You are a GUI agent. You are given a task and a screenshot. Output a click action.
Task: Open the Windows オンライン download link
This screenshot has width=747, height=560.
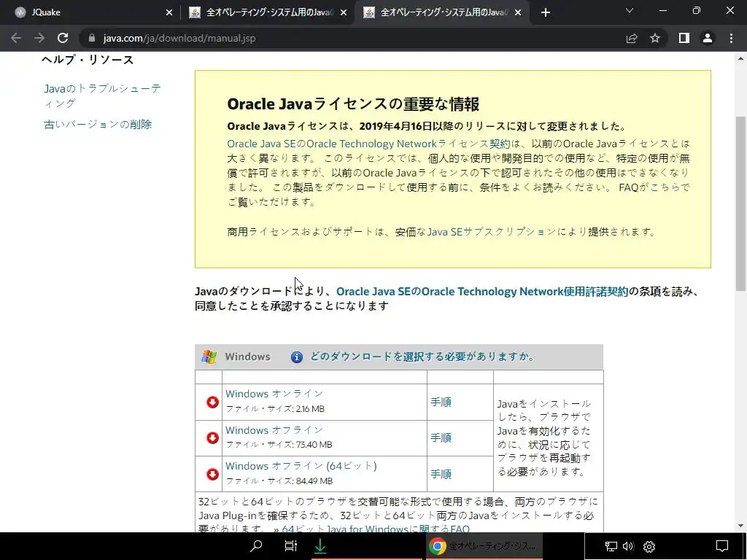point(274,394)
